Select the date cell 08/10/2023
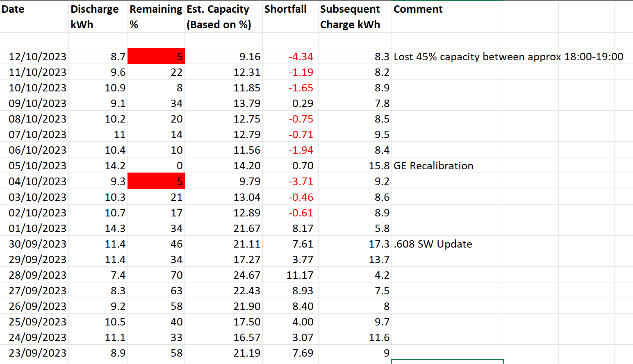Viewport: 633px width, 364px height. pos(34,119)
